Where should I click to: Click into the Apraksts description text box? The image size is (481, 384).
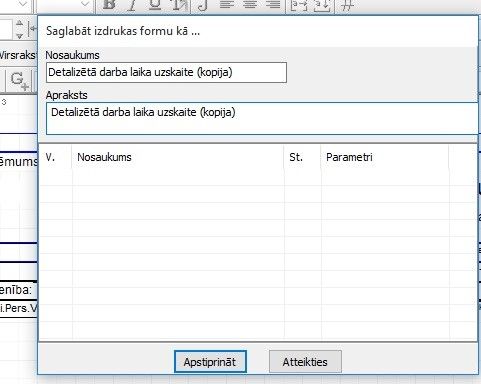tap(262, 118)
